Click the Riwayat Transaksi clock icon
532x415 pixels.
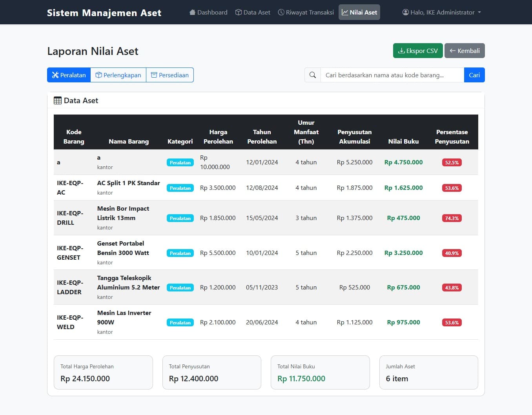tap(281, 12)
